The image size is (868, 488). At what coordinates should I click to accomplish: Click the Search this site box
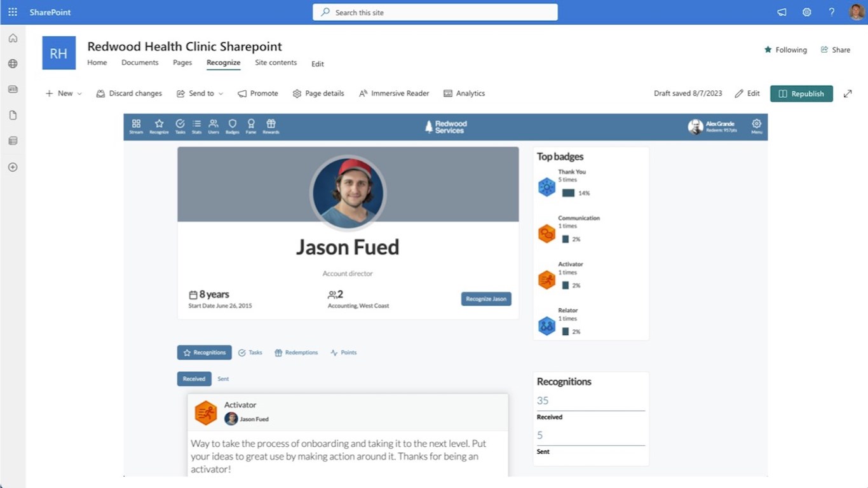435,12
